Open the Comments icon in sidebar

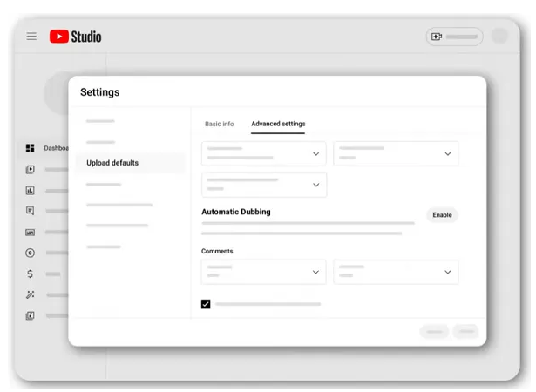pyautogui.click(x=31, y=211)
